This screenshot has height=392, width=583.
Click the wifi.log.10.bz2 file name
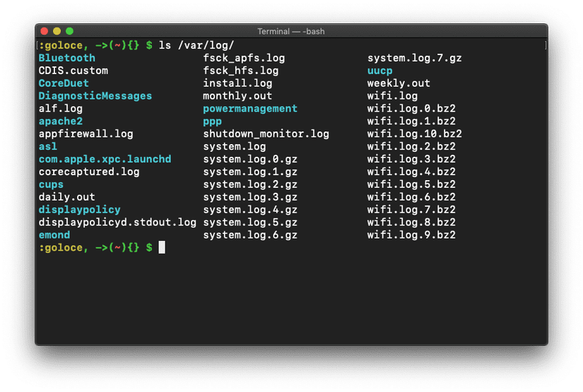pyautogui.click(x=414, y=133)
